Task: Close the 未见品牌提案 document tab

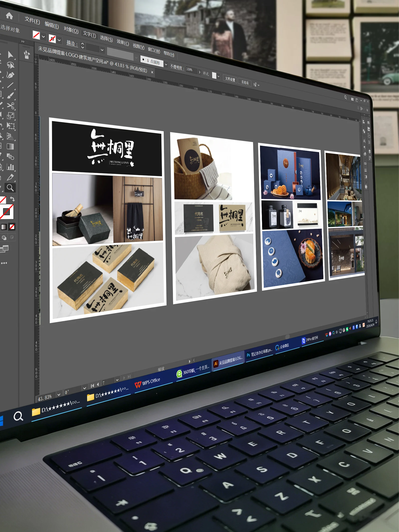Action: tap(152, 72)
